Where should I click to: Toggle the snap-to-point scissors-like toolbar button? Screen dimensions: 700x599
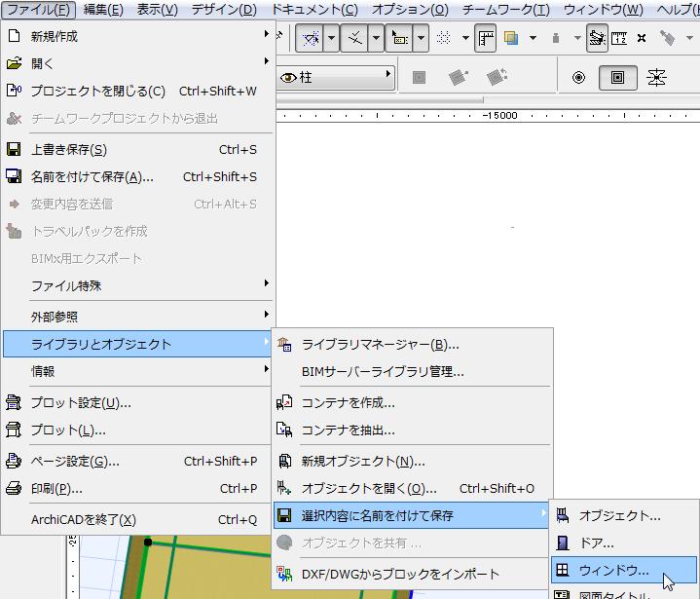click(354, 38)
